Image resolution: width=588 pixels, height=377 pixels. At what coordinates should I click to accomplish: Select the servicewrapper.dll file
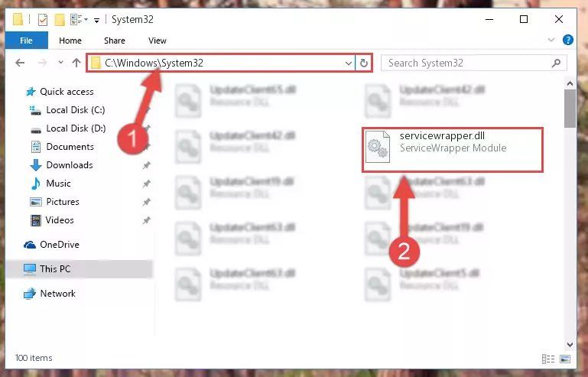tap(452, 150)
